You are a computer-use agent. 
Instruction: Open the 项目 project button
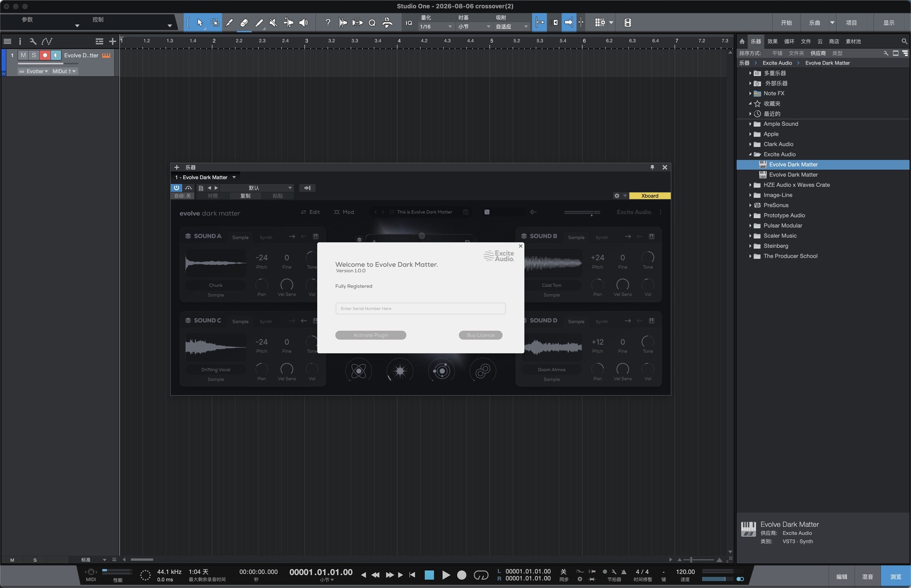(851, 23)
